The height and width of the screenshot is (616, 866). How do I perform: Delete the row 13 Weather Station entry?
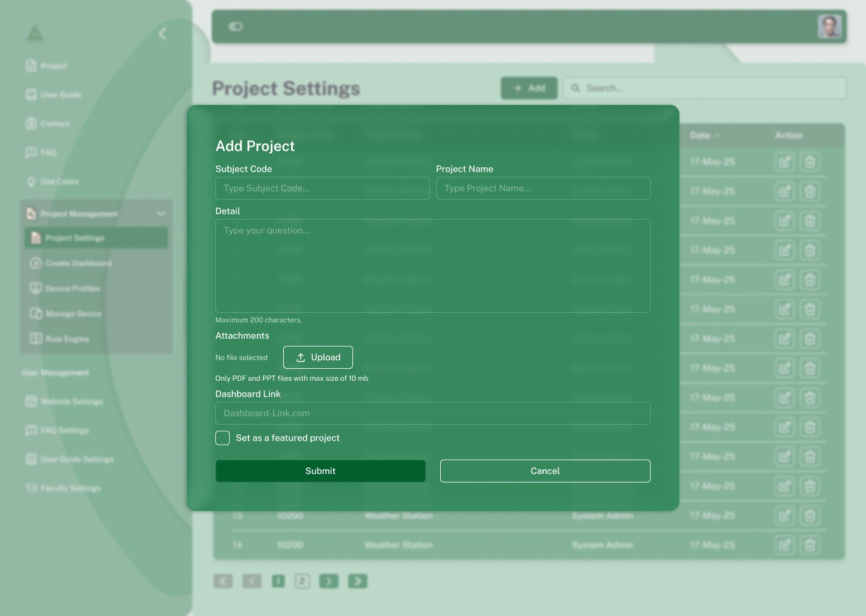(x=809, y=516)
